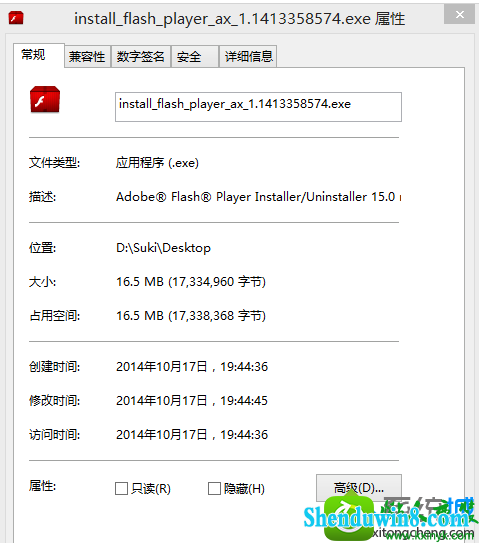479x543 pixels.
Task: Open the 高级(D)... settings button
Action: pos(359,488)
